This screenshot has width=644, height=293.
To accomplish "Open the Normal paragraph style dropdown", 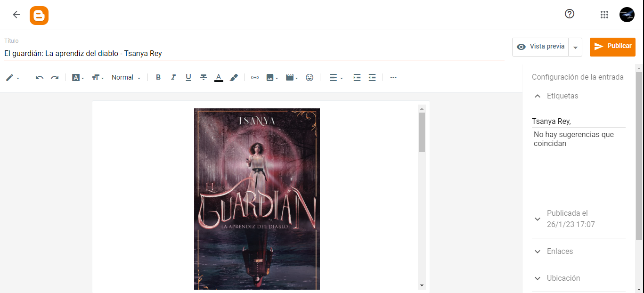I will [x=126, y=78].
